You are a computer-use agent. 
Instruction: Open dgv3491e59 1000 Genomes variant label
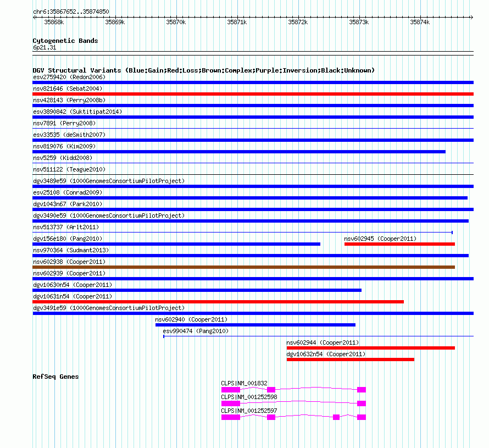[x=109, y=308]
